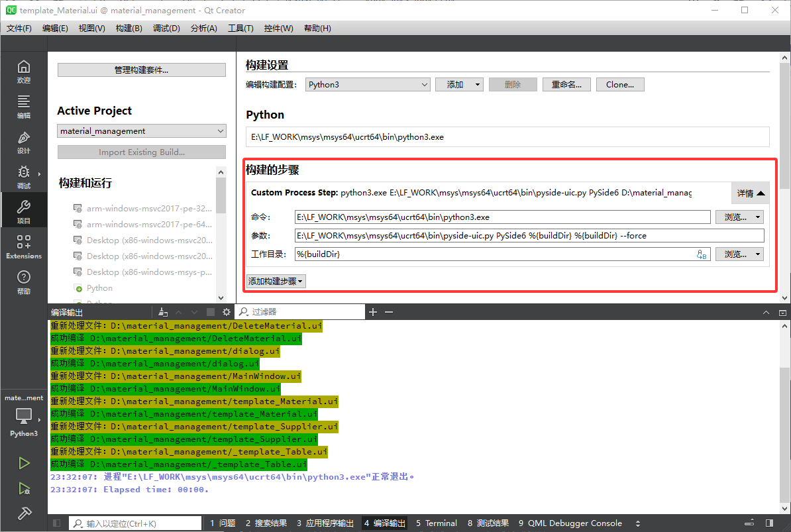This screenshot has width=791, height=532.
Task: Open the 帮助(H) menu
Action: pyautogui.click(x=317, y=28)
